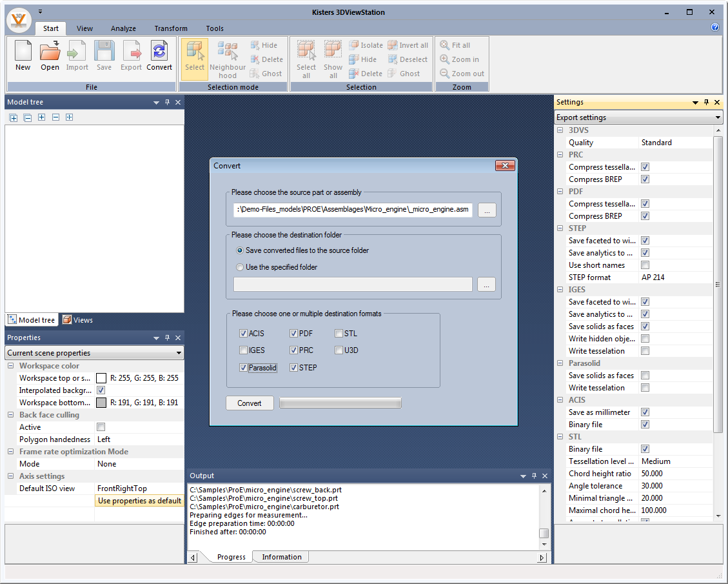Switch to the Information tab in Output
Viewport: 728px width, 584px height.
pyautogui.click(x=281, y=557)
